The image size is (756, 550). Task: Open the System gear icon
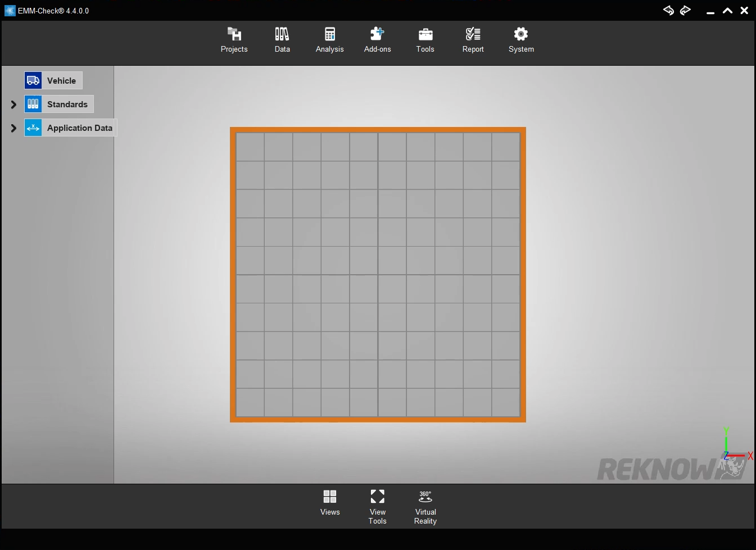[x=521, y=34]
